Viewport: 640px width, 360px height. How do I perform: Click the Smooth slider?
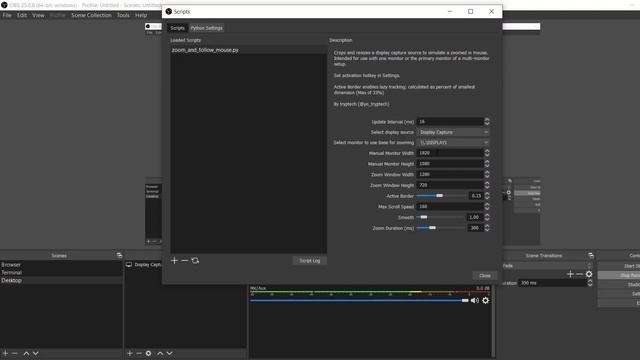pos(441,217)
